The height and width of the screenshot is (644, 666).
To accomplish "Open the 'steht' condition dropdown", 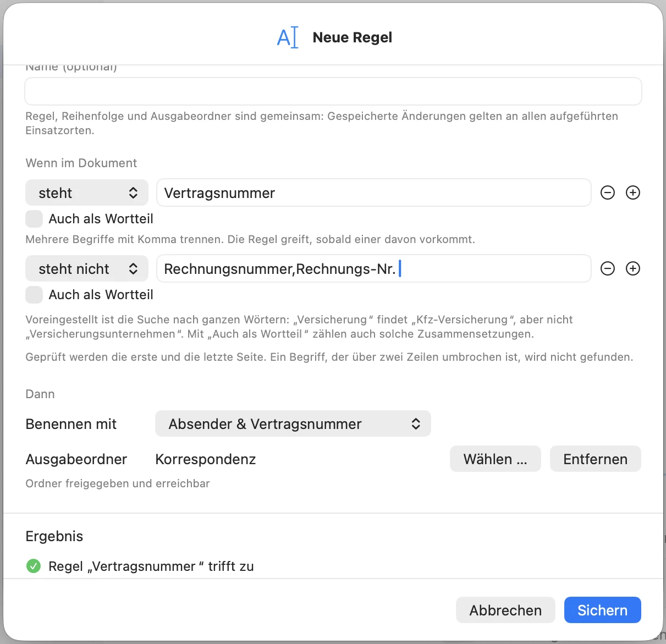I will pos(87,193).
